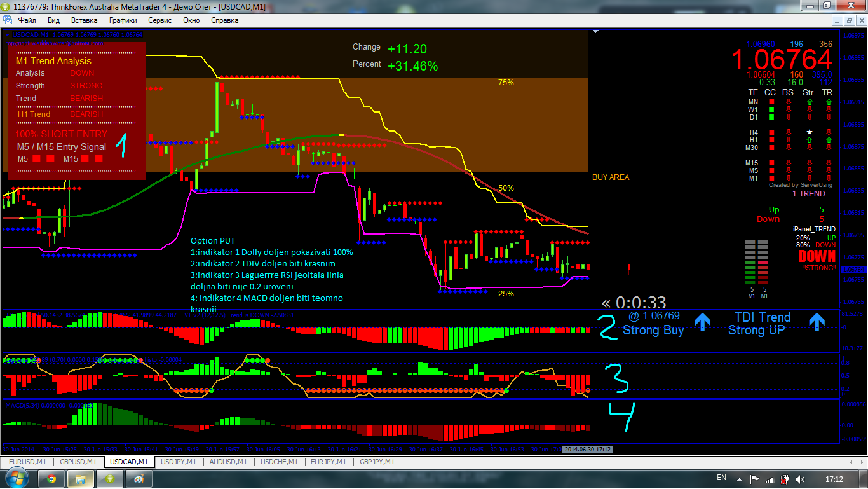Open the Файл menu
Viewport: 868px width, 489px height.
[27, 20]
